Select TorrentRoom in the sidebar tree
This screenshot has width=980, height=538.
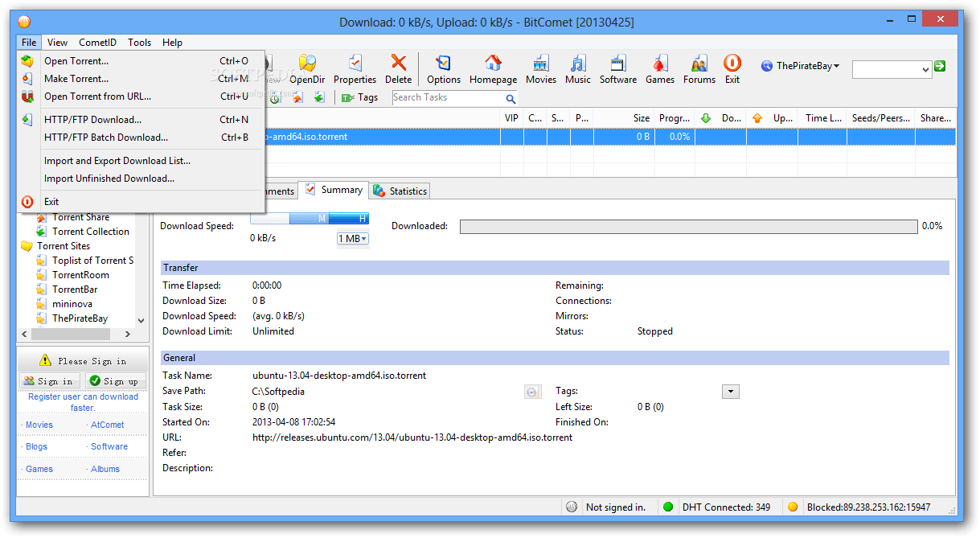point(80,275)
